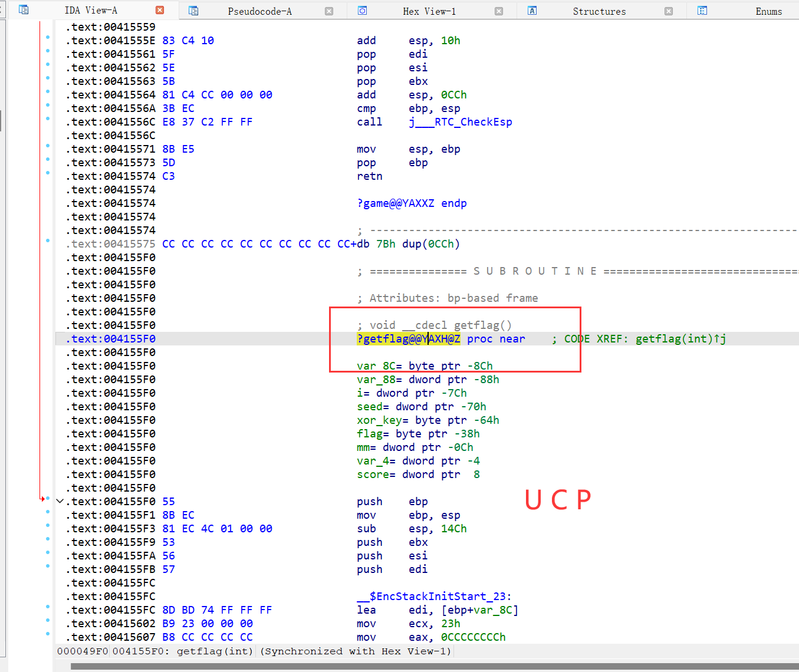The width and height of the screenshot is (799, 672).
Task: Click the var_8C operand in lea instruction
Action: click(x=493, y=610)
